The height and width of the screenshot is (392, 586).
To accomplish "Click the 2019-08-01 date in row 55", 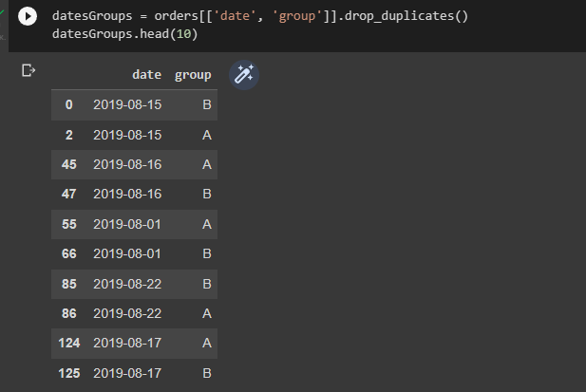I will (127, 224).
